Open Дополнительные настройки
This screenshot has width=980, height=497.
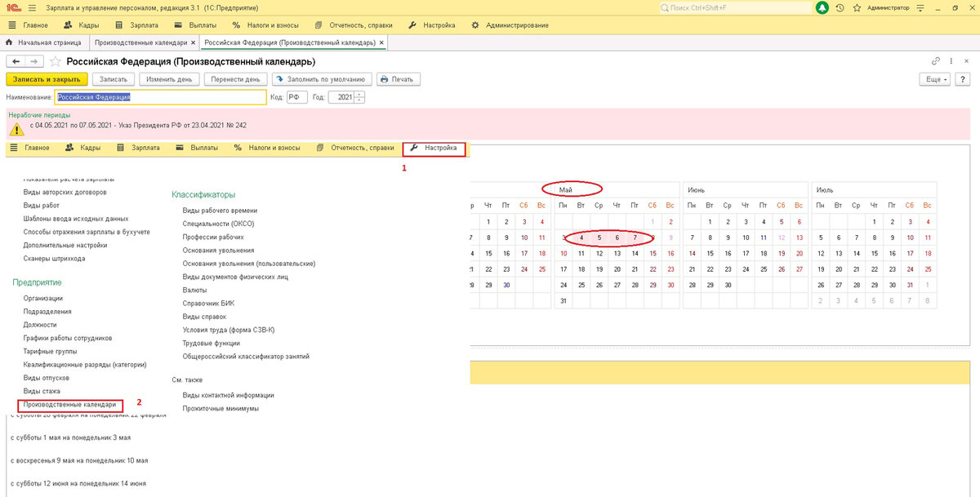(x=65, y=245)
